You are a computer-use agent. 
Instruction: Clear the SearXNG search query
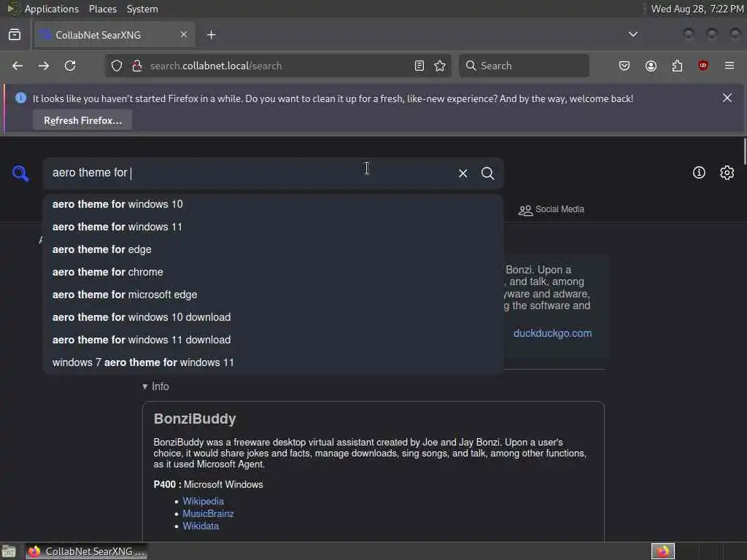tap(462, 174)
